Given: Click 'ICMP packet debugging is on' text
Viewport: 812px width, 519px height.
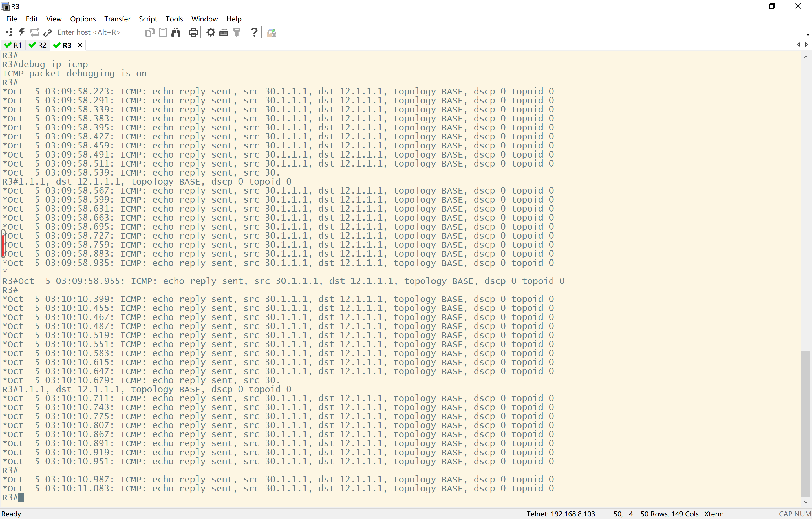Looking at the screenshot, I should 74,74.
